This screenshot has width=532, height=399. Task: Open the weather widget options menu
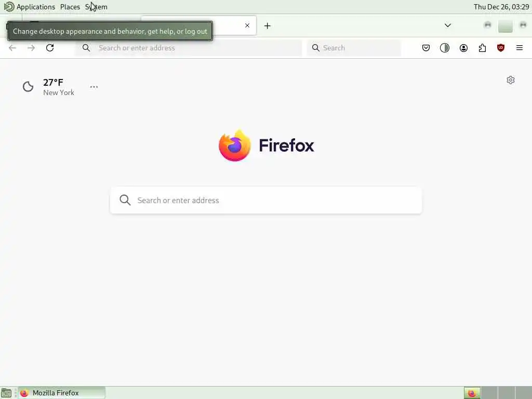point(94,87)
